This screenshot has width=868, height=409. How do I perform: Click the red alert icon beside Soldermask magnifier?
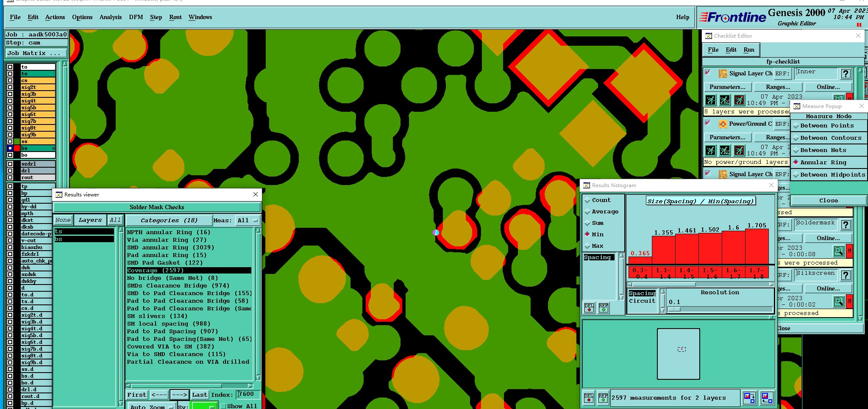click(x=849, y=251)
